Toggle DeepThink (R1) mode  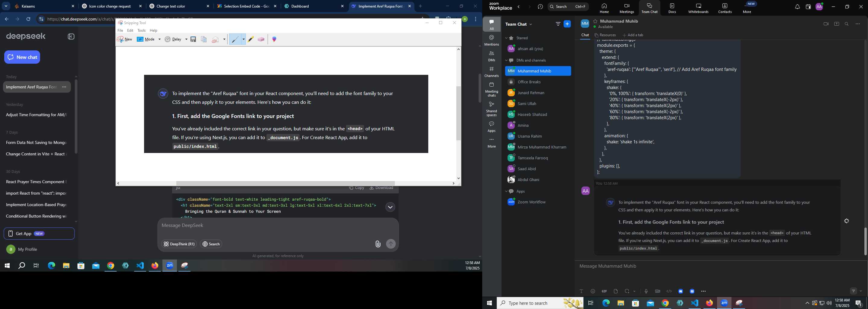click(x=179, y=244)
